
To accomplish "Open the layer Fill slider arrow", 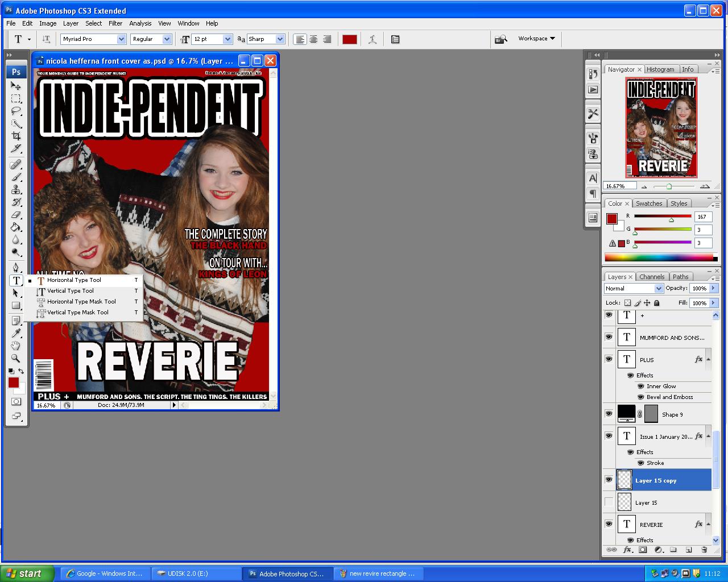I will [x=713, y=303].
